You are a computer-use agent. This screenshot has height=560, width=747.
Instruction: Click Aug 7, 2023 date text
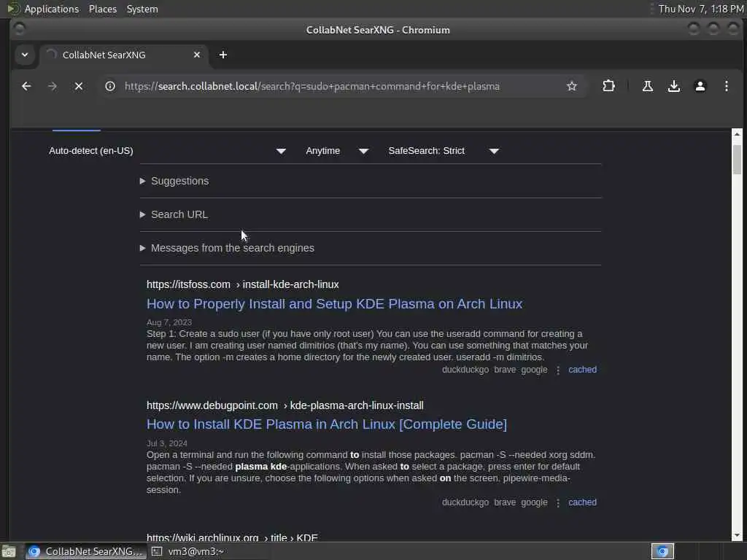169,322
